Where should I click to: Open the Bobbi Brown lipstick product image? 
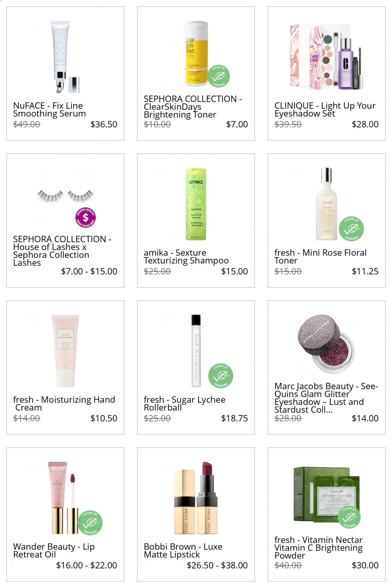click(196, 498)
